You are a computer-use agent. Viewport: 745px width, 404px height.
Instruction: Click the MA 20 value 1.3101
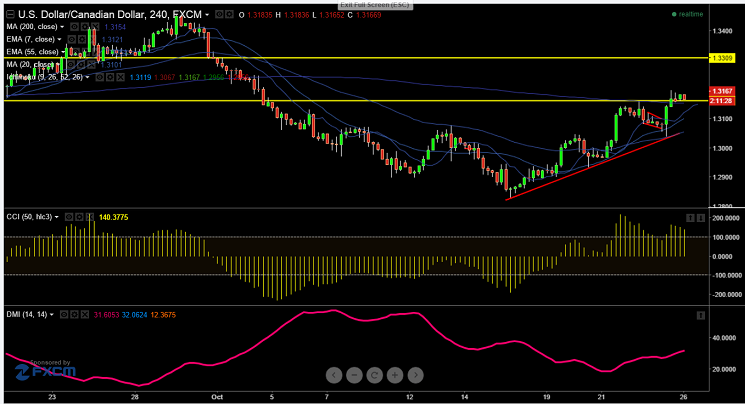112,65
